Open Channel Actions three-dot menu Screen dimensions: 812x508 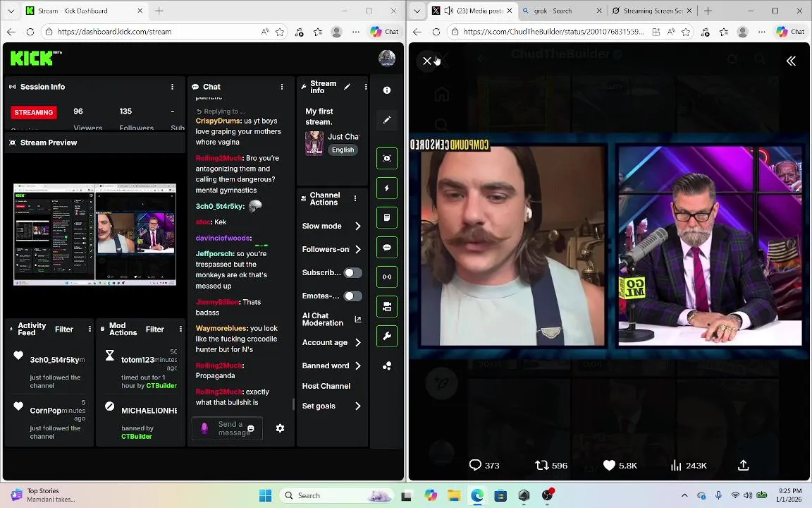(355, 198)
